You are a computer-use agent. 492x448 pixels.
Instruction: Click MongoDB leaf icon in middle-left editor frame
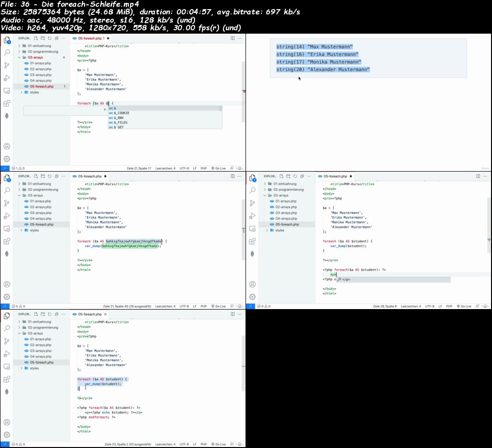click(7, 254)
